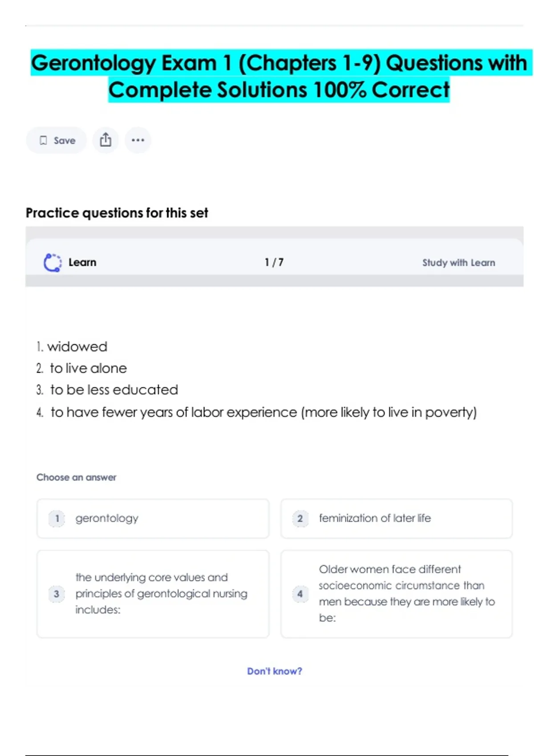Screen dimensions: 534x756
Task: Click the bookmark icon inside Save
Action: [43, 141]
